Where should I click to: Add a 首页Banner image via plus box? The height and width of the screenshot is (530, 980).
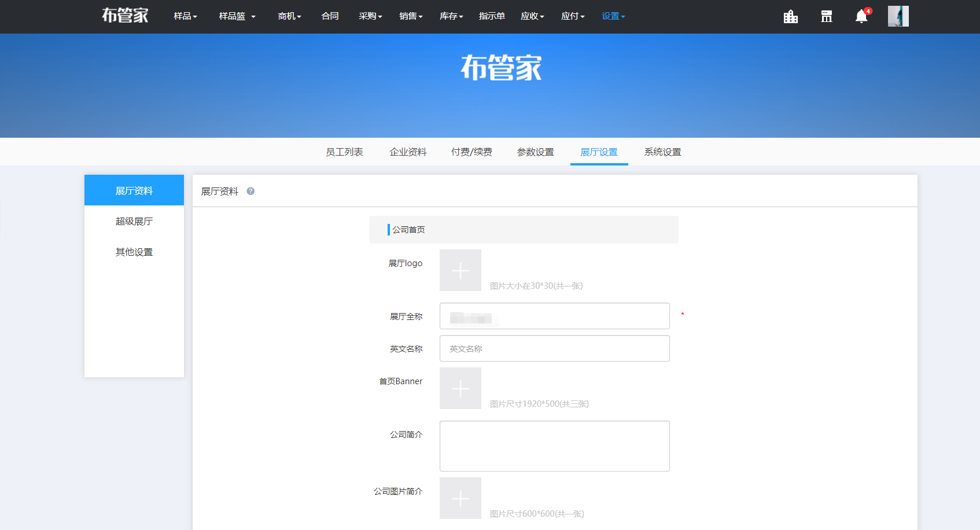click(460, 388)
